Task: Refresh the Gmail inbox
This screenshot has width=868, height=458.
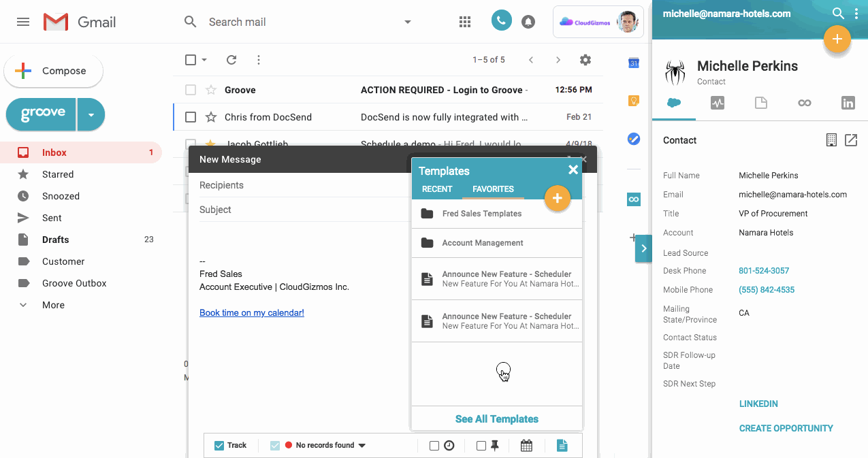Action: tap(231, 60)
